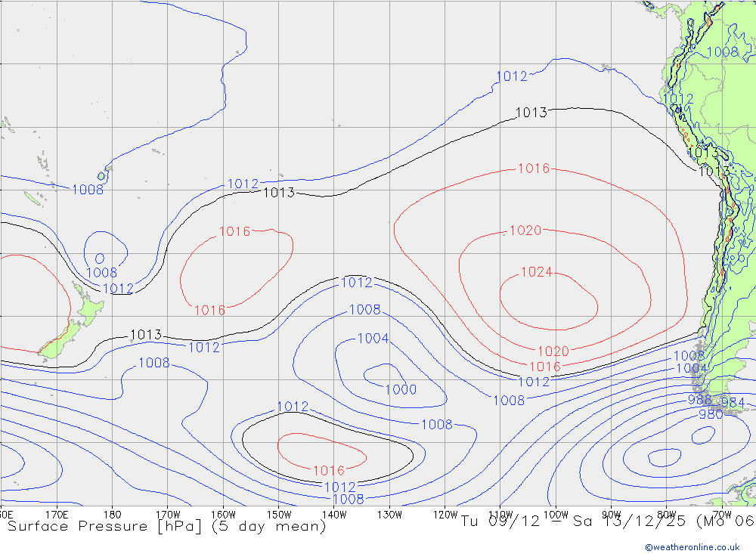Click New Zealand's South Island on the map
Image resolution: width=756 pixels, height=554 pixels.
click(59, 340)
